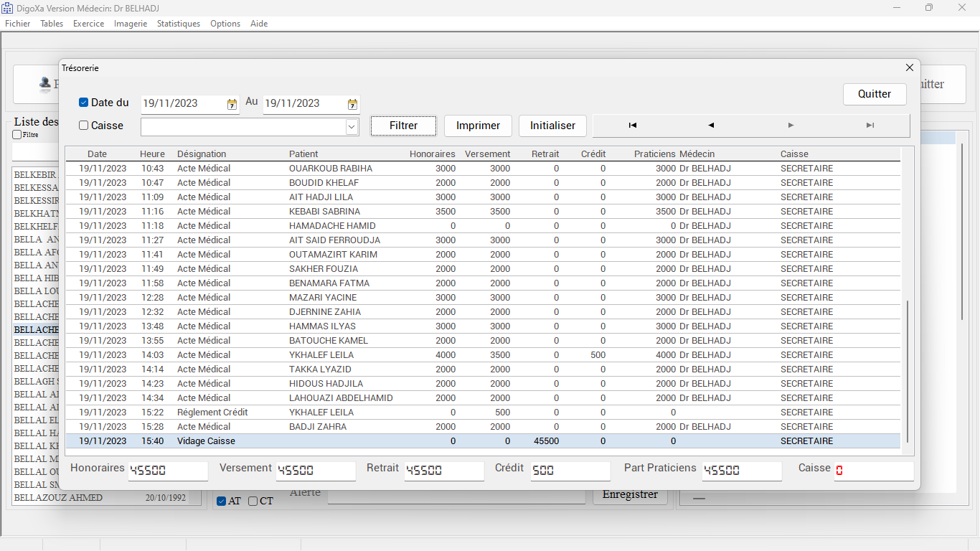This screenshot has height=551, width=980.
Task: Close the Trésorerie dialog with X
Action: tap(909, 67)
